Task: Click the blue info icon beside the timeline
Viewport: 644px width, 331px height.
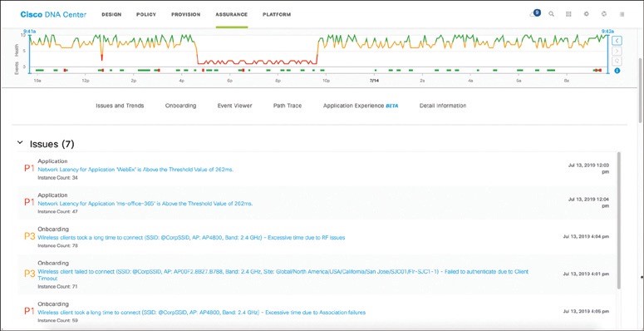Action: click(617, 71)
